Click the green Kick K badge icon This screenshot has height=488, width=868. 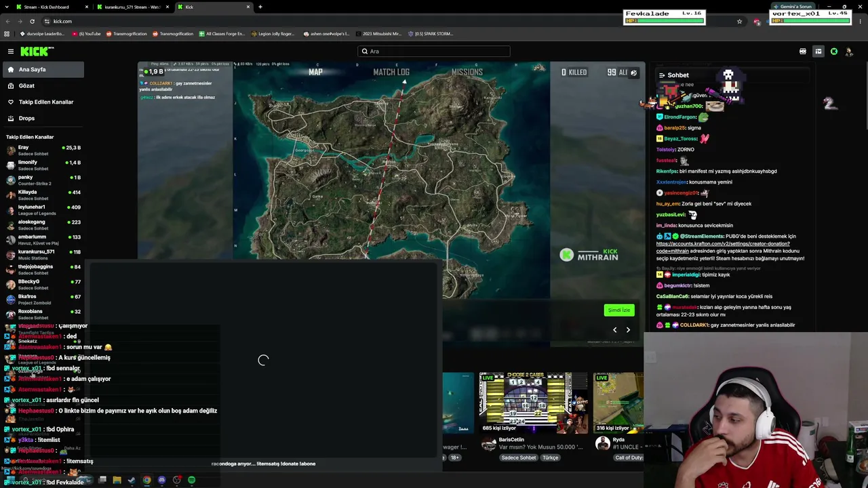[x=834, y=52]
